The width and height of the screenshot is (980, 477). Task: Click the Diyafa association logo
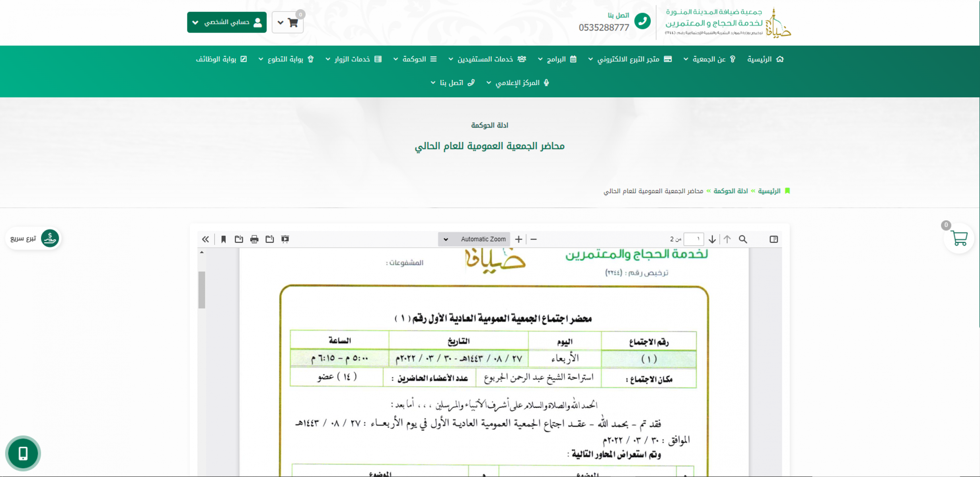[x=728, y=23]
